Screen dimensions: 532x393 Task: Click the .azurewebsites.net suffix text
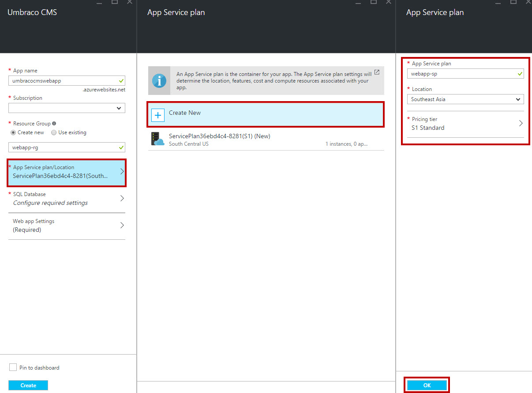[104, 90]
